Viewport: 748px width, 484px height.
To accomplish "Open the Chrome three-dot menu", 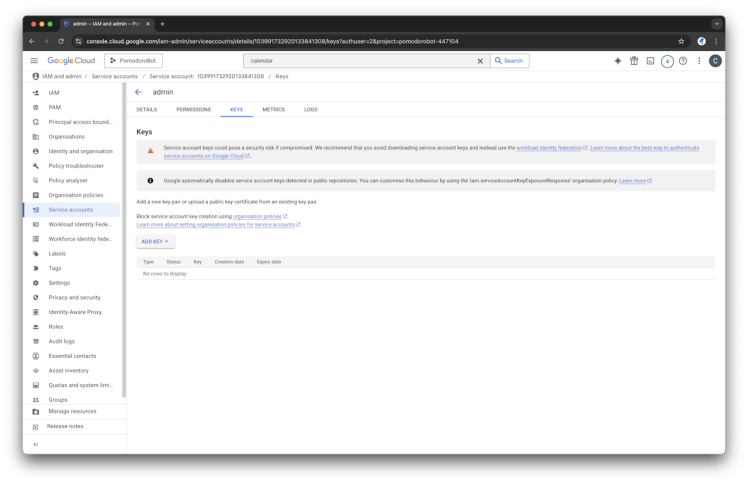I will pos(716,41).
